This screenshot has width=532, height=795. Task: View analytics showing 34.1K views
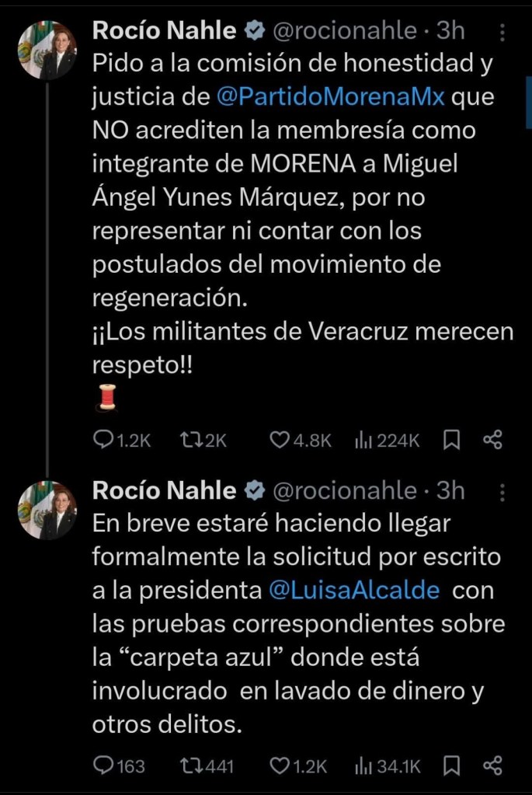coord(362,766)
